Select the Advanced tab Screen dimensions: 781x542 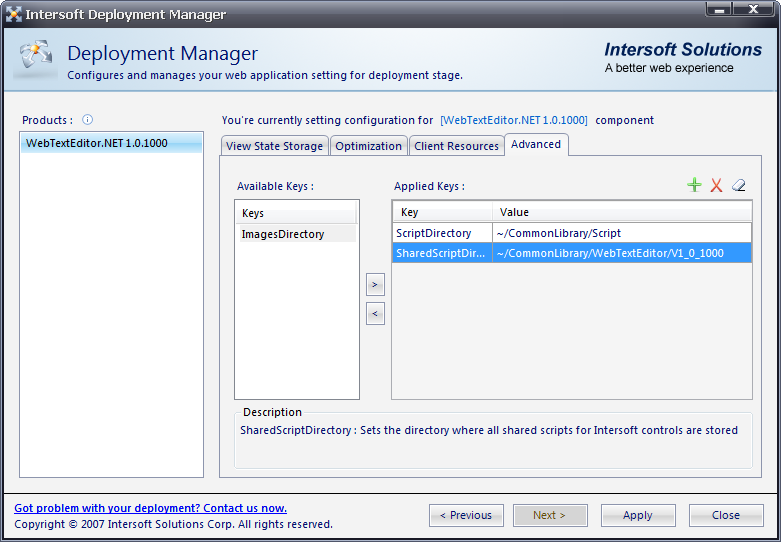click(536, 144)
